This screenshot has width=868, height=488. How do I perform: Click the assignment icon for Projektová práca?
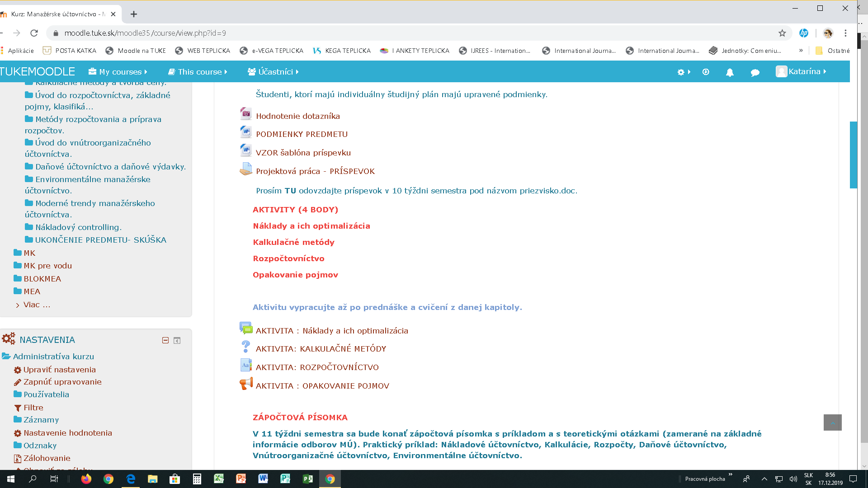245,169
